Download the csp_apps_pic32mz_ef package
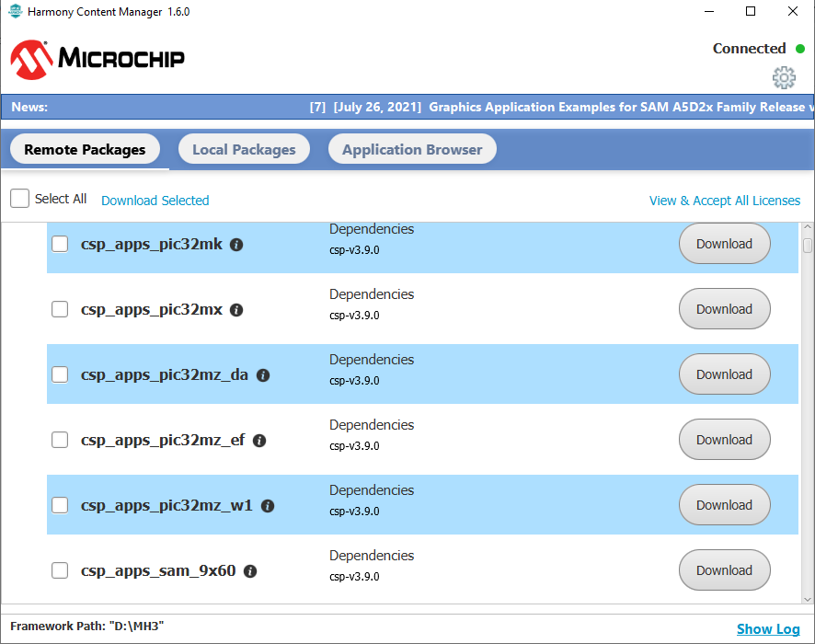The height and width of the screenshot is (644, 815). (x=725, y=440)
